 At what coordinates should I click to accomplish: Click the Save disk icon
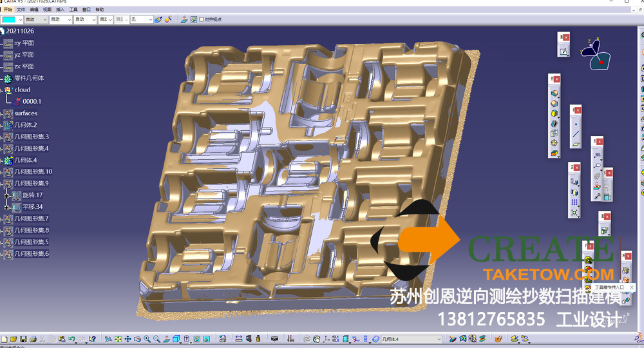pyautogui.click(x=23, y=339)
